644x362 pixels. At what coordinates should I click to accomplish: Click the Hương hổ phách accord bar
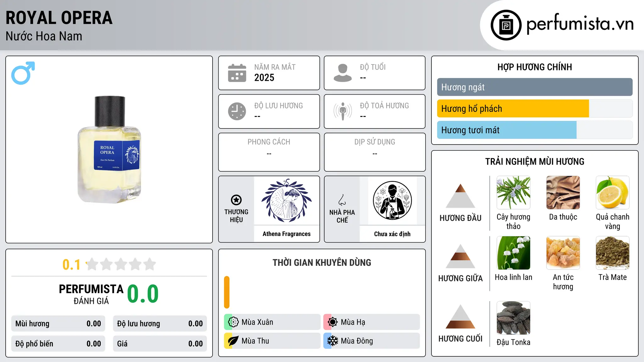[535, 108]
